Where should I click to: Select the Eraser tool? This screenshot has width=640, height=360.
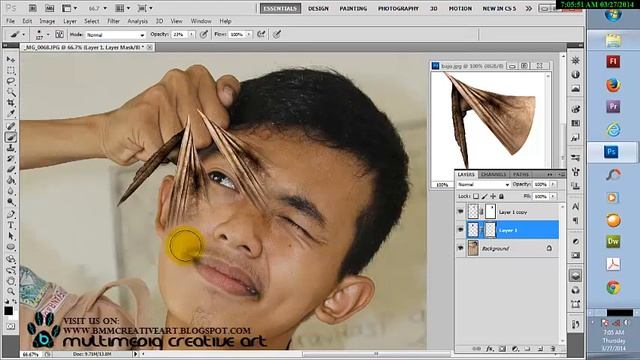point(11,169)
